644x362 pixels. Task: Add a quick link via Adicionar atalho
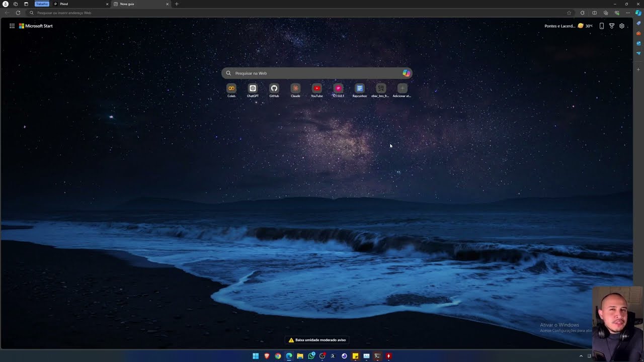(402, 90)
